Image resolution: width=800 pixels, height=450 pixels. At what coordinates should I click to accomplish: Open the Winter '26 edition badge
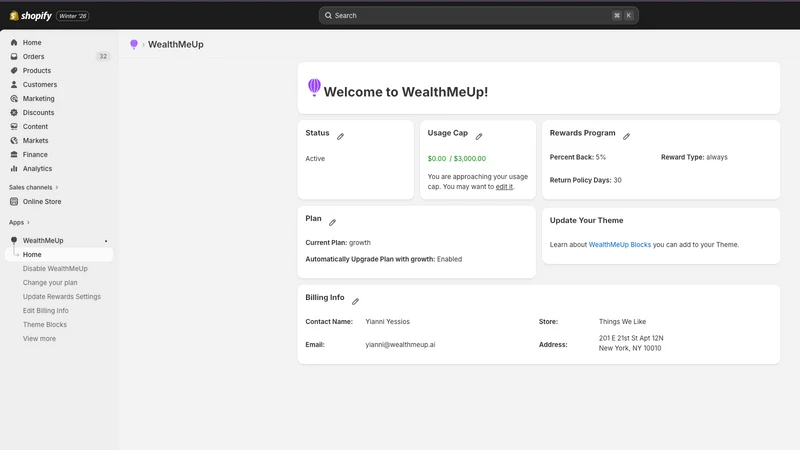[x=72, y=16]
